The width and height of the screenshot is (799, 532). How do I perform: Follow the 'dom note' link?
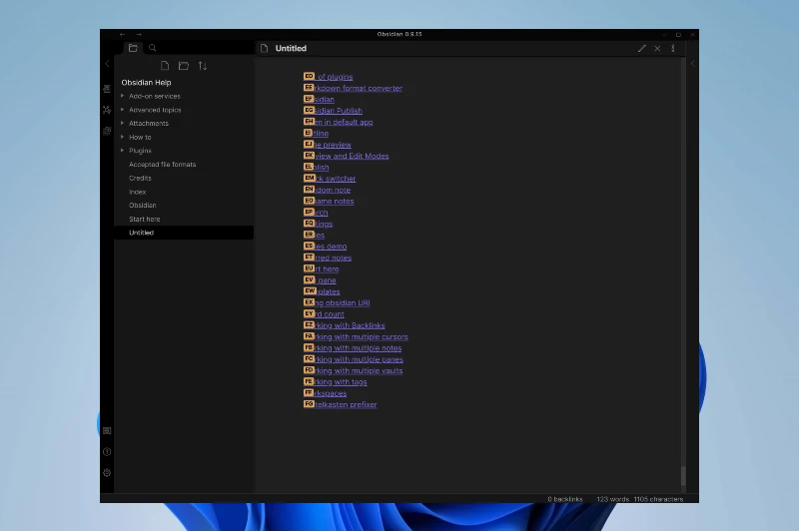334,190
